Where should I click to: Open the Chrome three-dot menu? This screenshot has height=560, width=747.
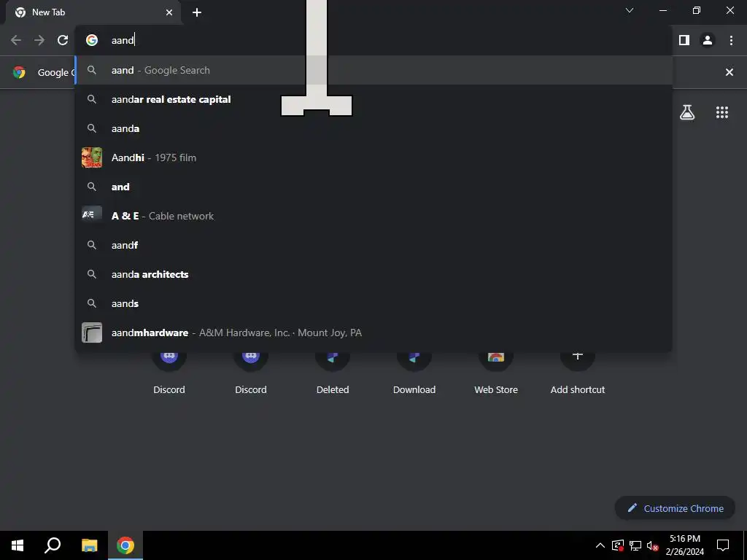731,40
